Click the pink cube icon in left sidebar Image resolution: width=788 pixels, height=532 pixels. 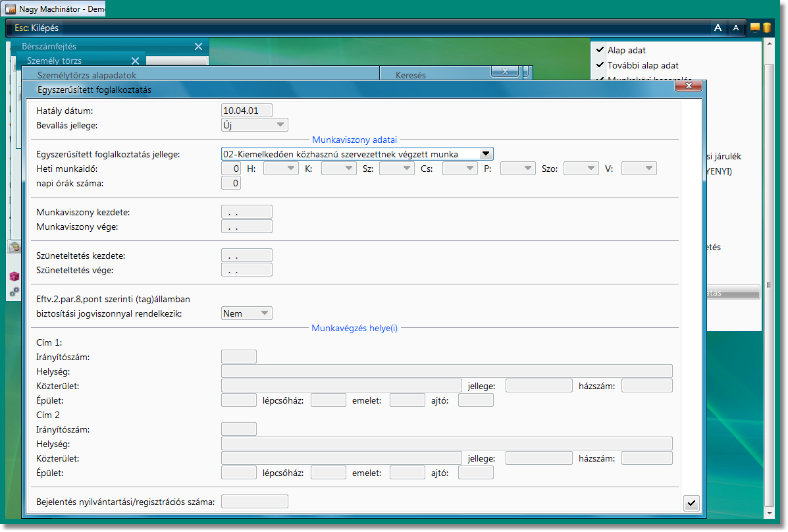[14, 276]
